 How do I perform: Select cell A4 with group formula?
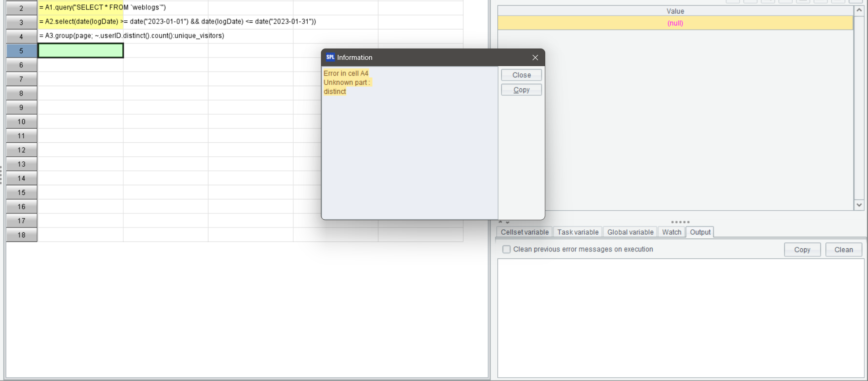point(81,36)
